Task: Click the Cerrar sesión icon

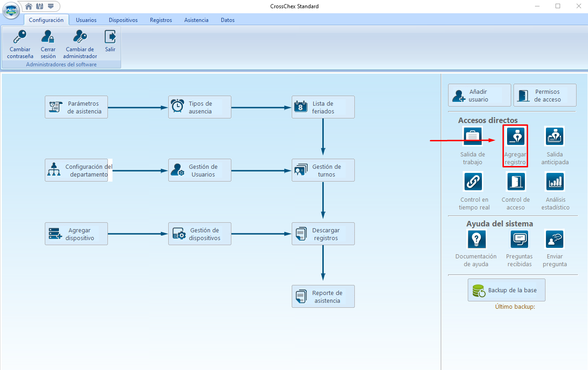Action: [48, 36]
